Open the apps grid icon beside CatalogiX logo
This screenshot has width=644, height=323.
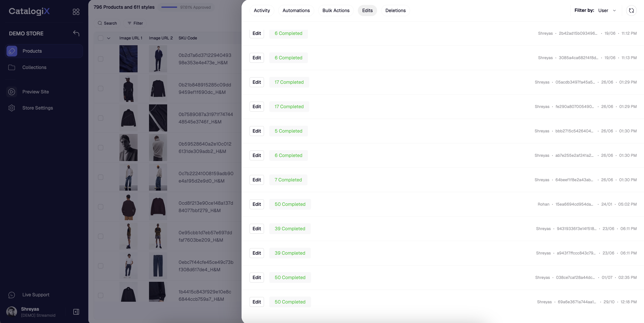[76, 12]
